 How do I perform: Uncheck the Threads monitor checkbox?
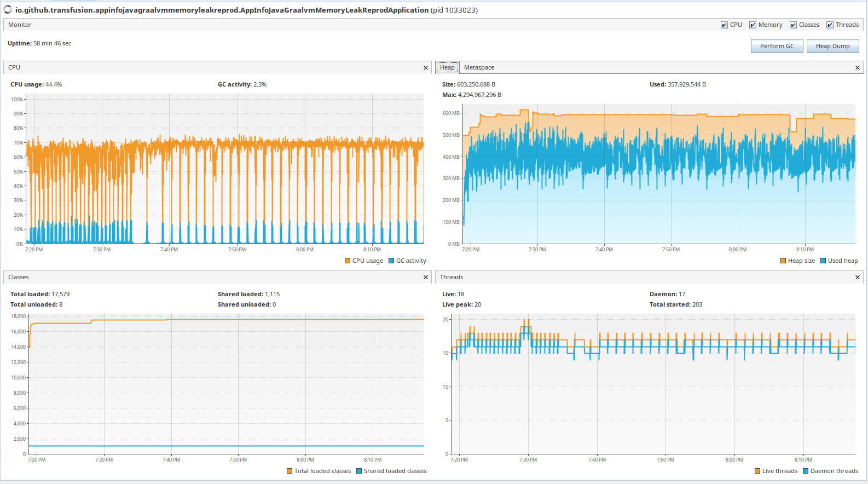[x=830, y=25]
